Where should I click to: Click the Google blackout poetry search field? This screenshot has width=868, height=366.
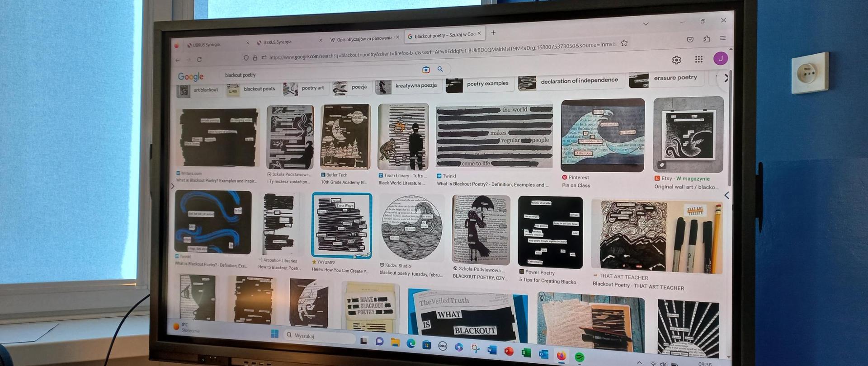pos(316,75)
